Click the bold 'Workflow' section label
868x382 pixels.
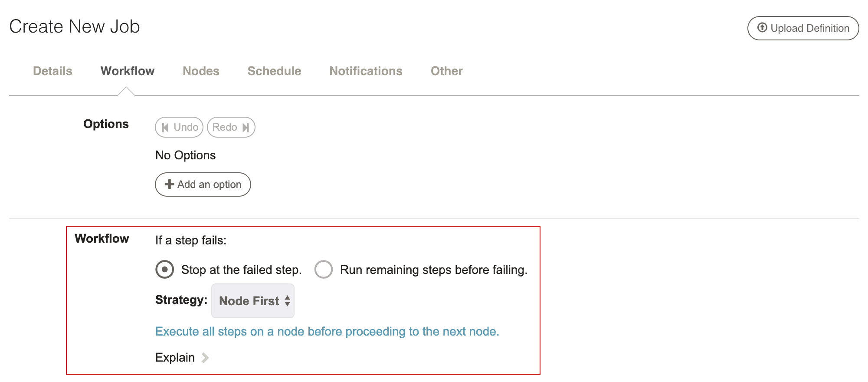[x=102, y=238]
